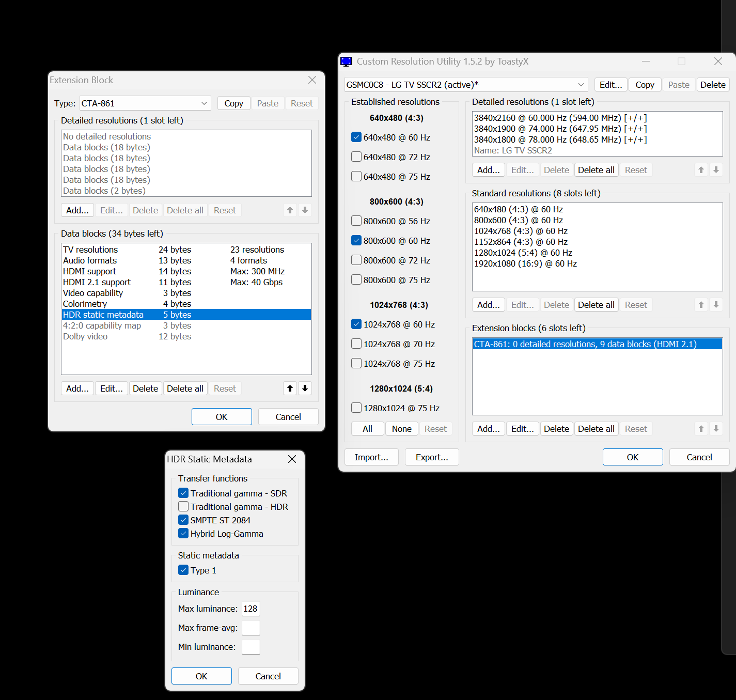Screen dimensions: 736x700
Task: Click the monitor icon in CRU title bar
Action: pyautogui.click(x=346, y=61)
